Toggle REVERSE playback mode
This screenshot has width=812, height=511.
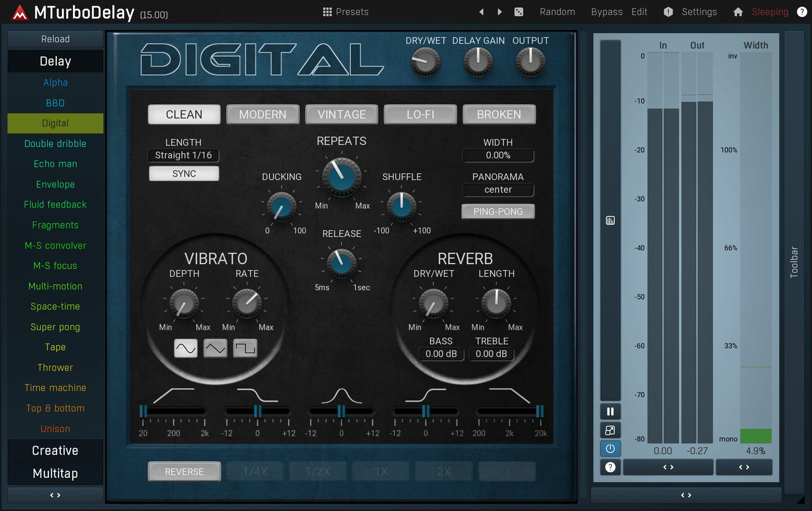[184, 471]
